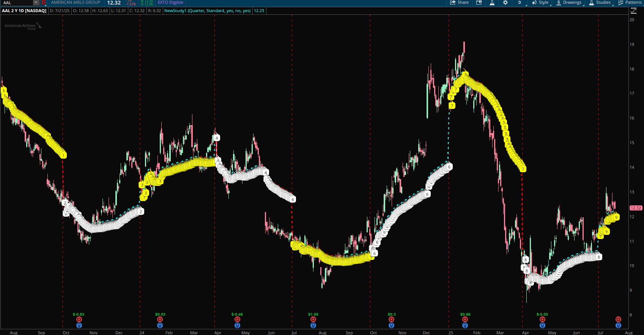This screenshot has width=644, height=335.
Task: Click the NewStudy1 study label in the header
Action: coord(207,11)
